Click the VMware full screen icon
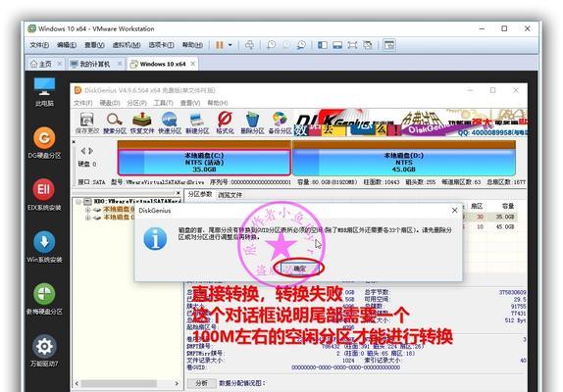 tap(352, 45)
